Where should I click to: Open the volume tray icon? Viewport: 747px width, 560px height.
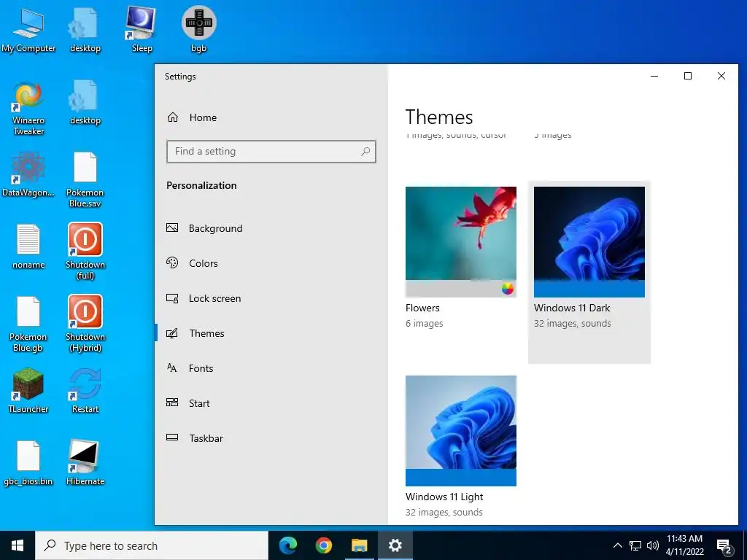(653, 545)
